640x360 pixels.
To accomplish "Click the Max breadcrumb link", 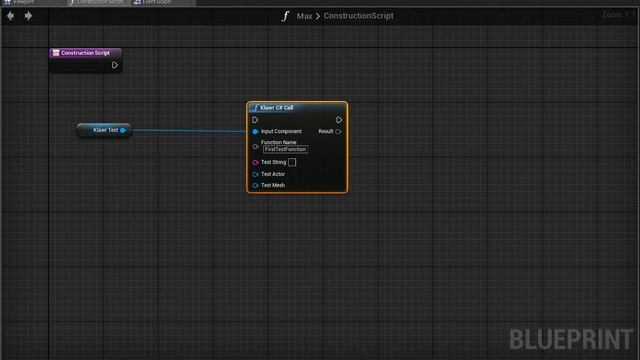I will [x=304, y=16].
